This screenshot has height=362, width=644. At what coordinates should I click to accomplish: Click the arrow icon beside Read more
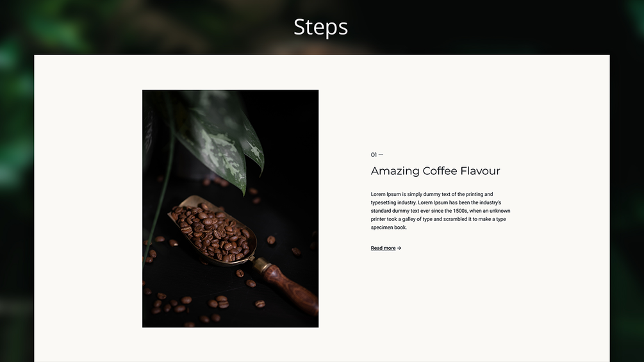pyautogui.click(x=399, y=248)
